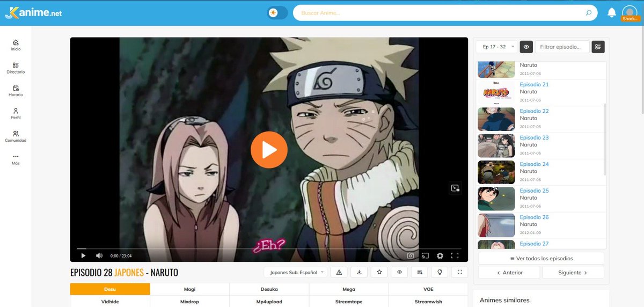Click the Episodio 23 thumbnail

(496, 145)
